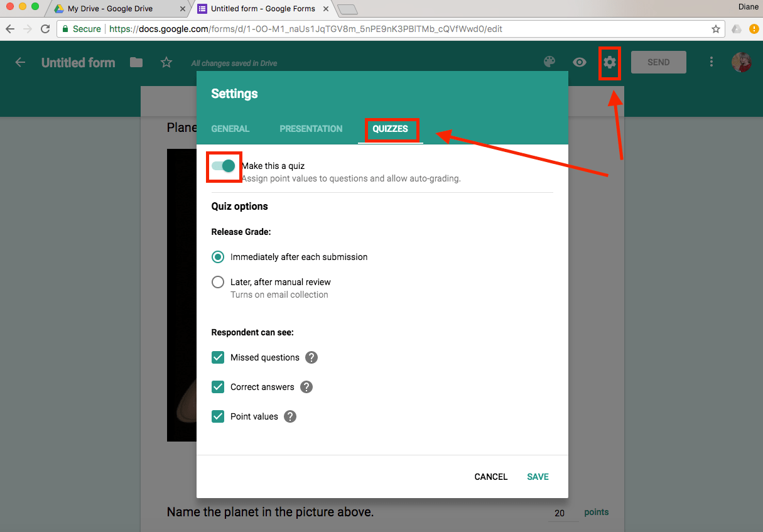Click the Diane profile button in Chrome

click(x=747, y=8)
